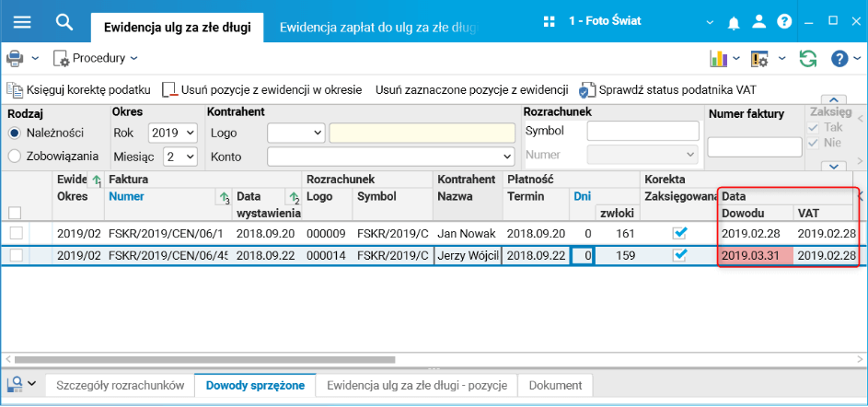Open the user account icon
The width and height of the screenshot is (868, 407).
click(759, 21)
